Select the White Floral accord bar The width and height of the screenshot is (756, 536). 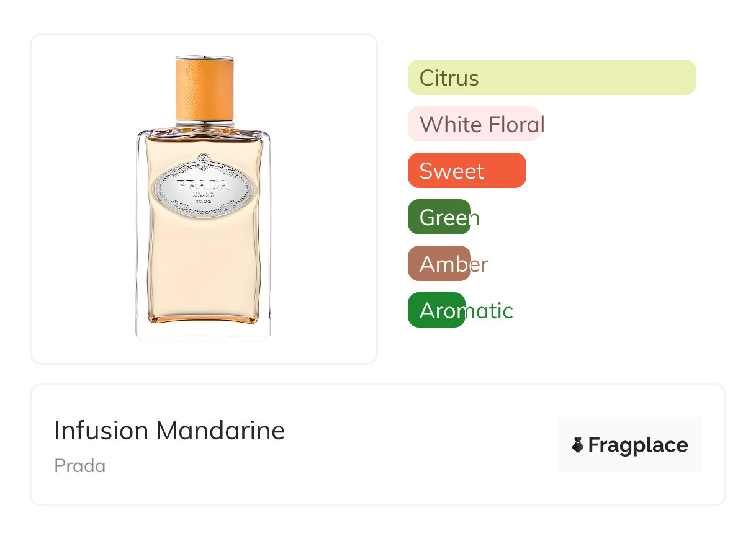click(x=474, y=124)
